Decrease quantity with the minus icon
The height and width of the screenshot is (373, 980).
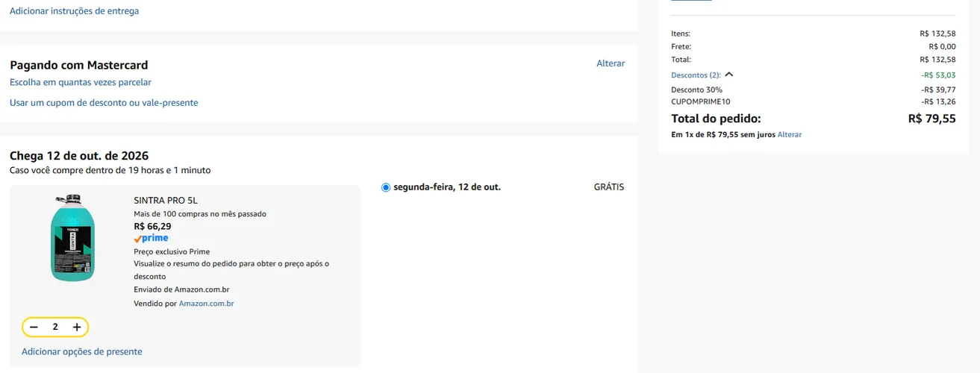(x=34, y=327)
